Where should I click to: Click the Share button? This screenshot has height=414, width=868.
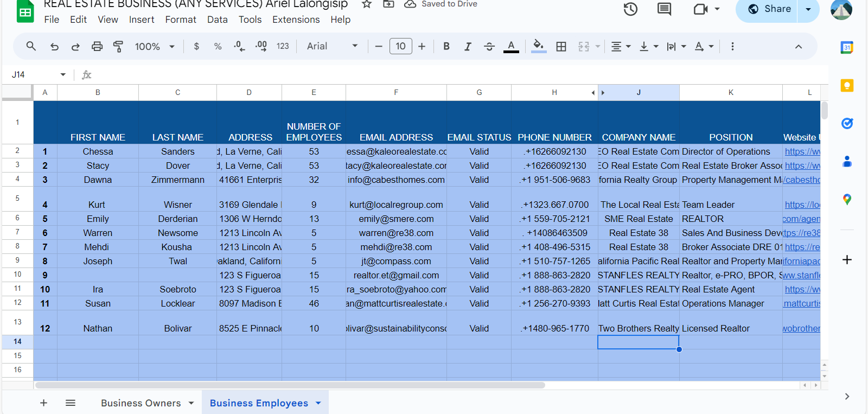769,9
